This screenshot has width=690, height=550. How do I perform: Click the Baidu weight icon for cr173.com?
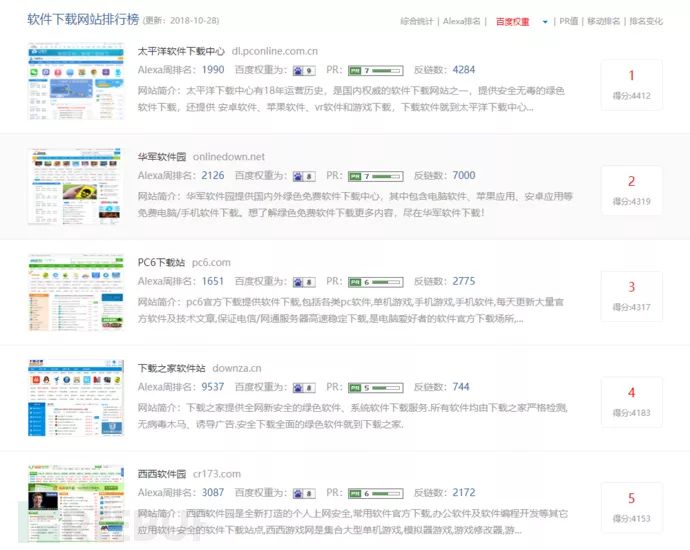(x=304, y=493)
